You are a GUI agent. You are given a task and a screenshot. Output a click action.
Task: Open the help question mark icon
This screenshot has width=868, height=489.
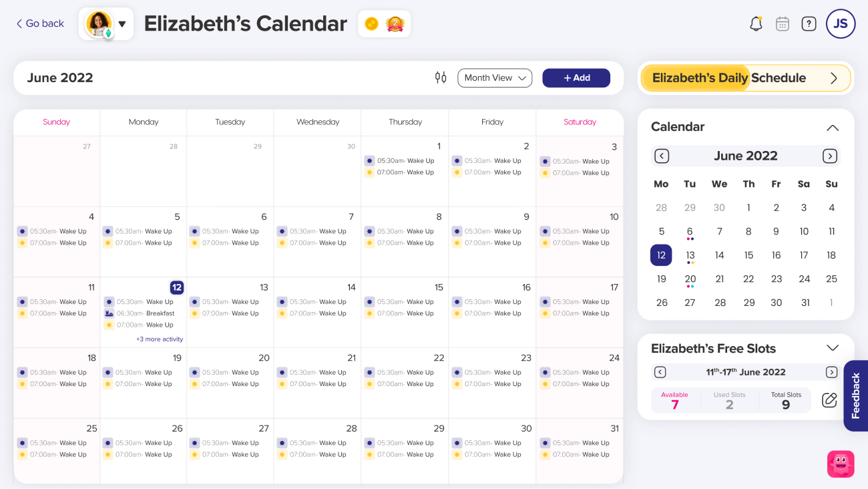click(x=809, y=24)
